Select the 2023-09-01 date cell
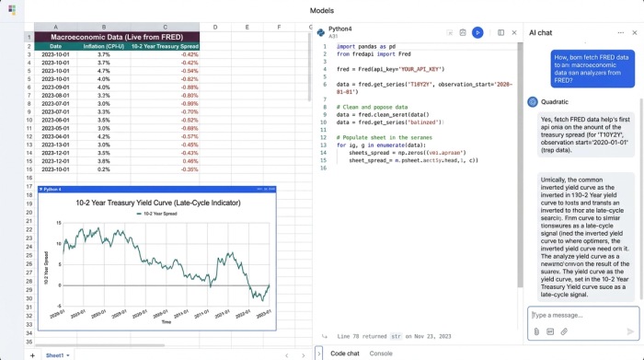This screenshot has width=644, height=360. coord(55,87)
